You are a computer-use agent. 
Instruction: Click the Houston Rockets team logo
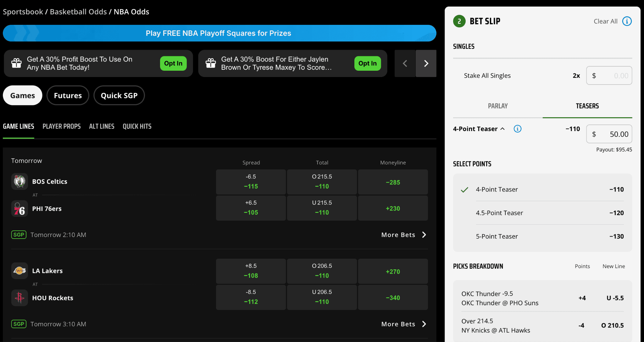19,298
